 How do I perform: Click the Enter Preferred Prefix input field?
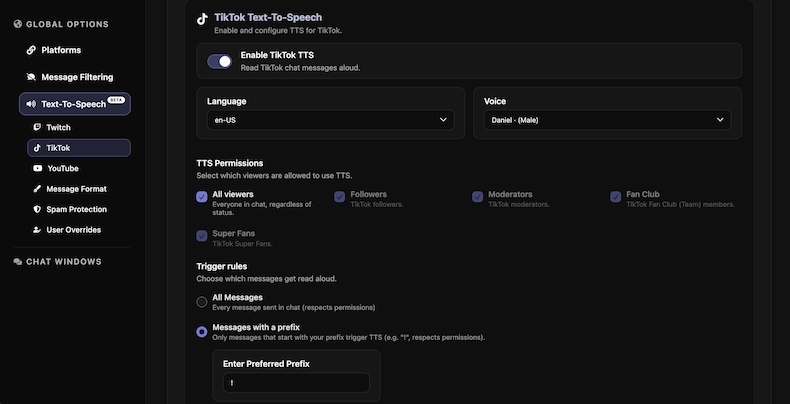click(x=296, y=382)
